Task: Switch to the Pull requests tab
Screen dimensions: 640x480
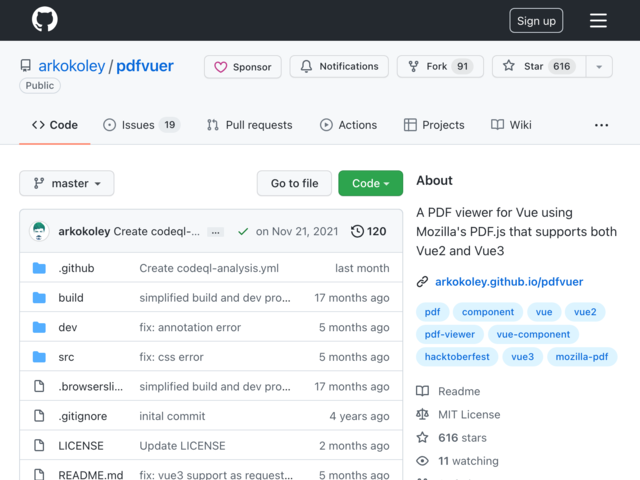Action: 249,125
